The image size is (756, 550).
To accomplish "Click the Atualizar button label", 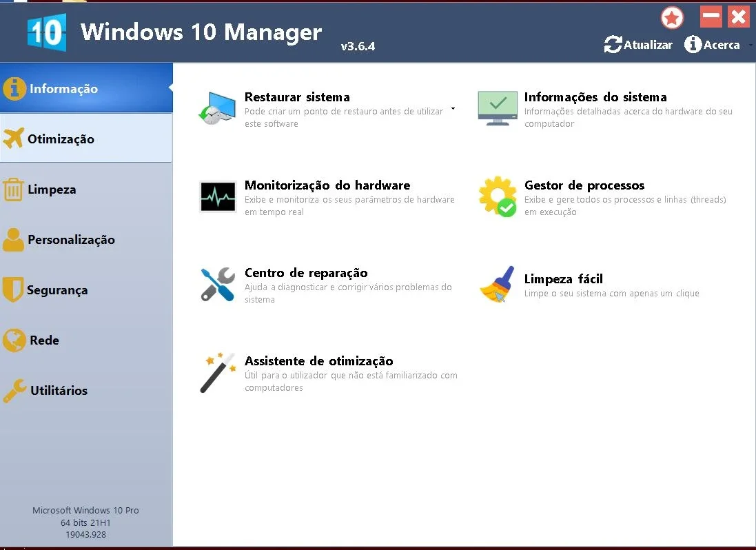I will (x=648, y=45).
